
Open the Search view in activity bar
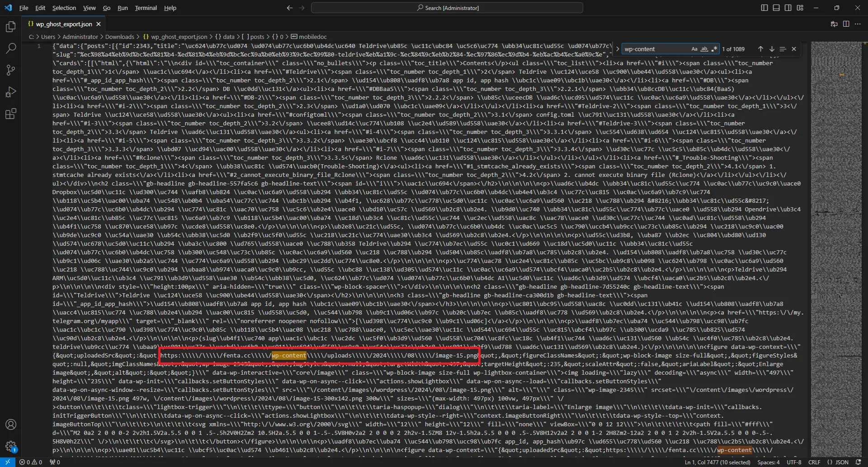(10, 48)
